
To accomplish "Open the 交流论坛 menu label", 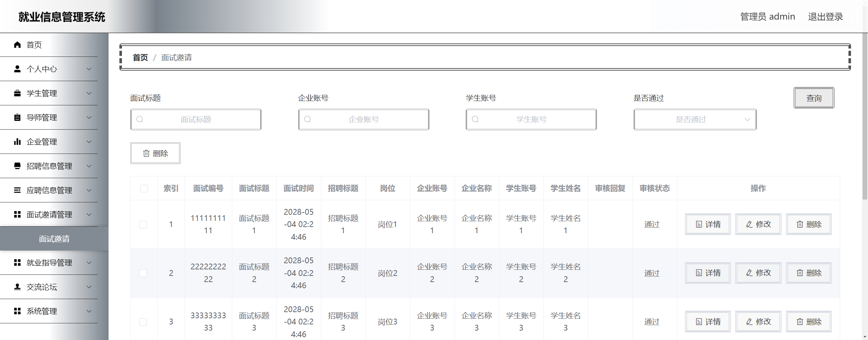I will 42,287.
